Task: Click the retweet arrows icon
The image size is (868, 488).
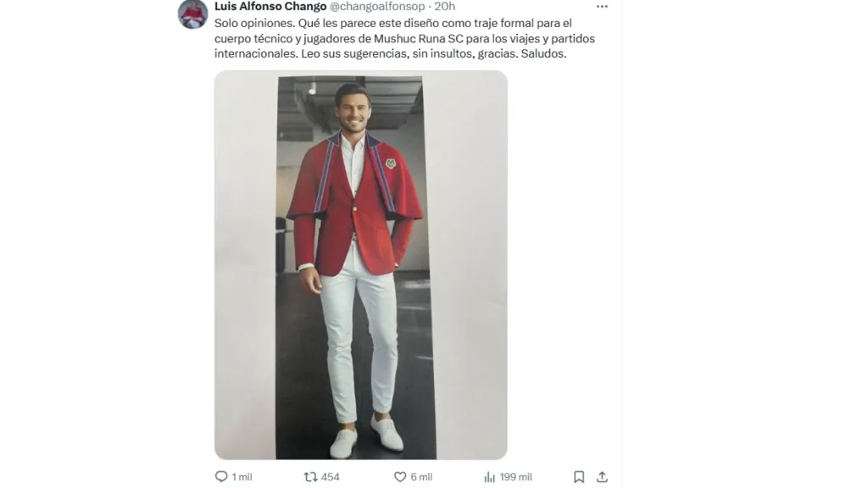Action: coord(310,477)
